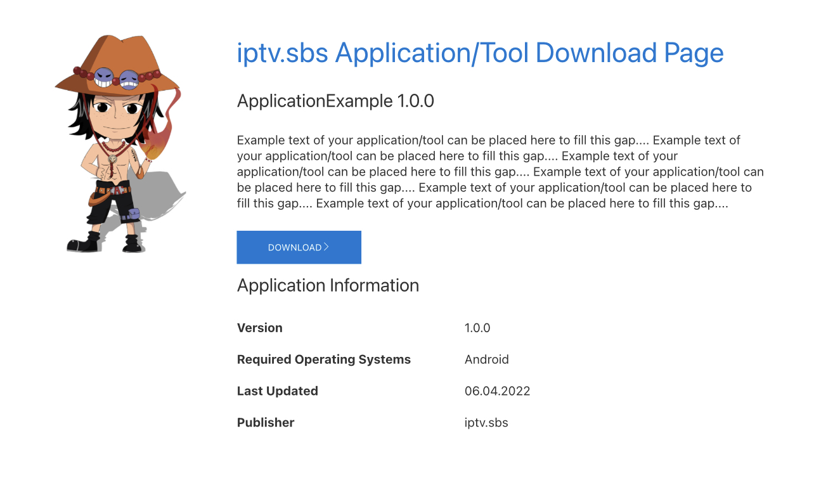Select the Last Updated label
The height and width of the screenshot is (504, 814).
click(278, 391)
